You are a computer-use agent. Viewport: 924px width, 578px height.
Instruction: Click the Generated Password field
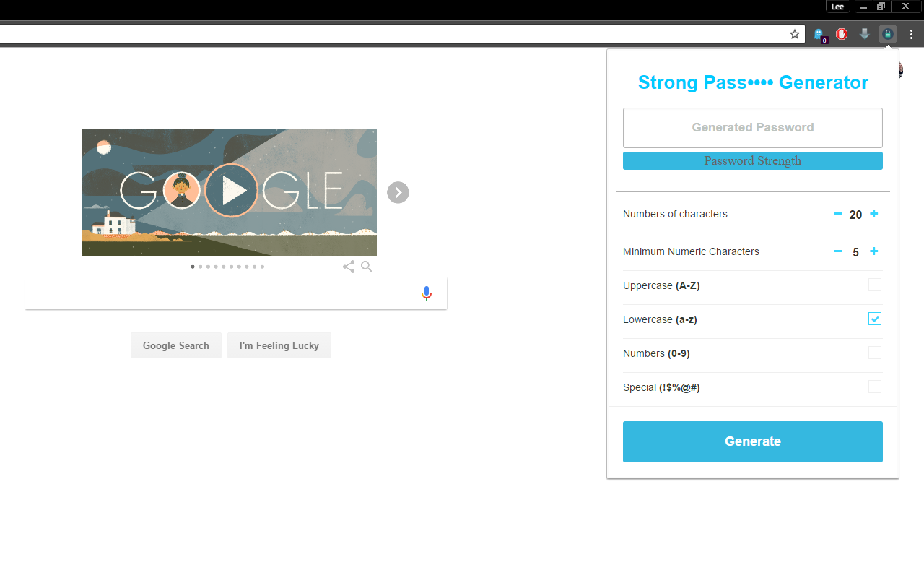point(753,128)
